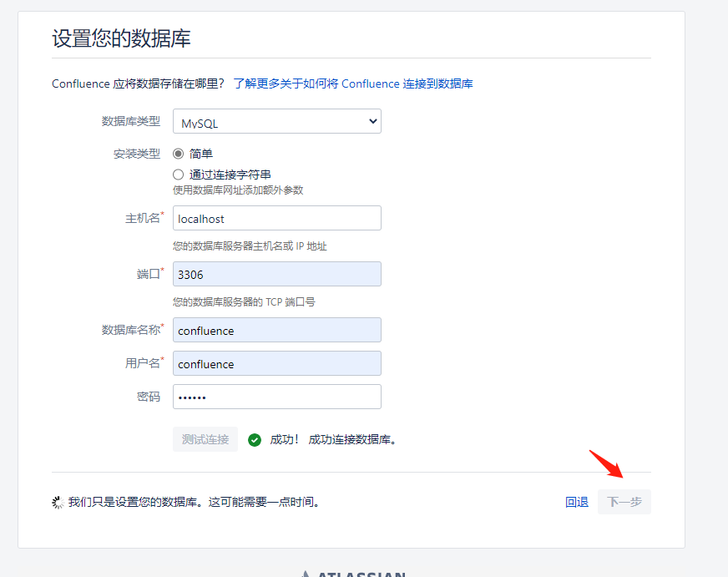Click the 安装类型 label

click(x=137, y=154)
